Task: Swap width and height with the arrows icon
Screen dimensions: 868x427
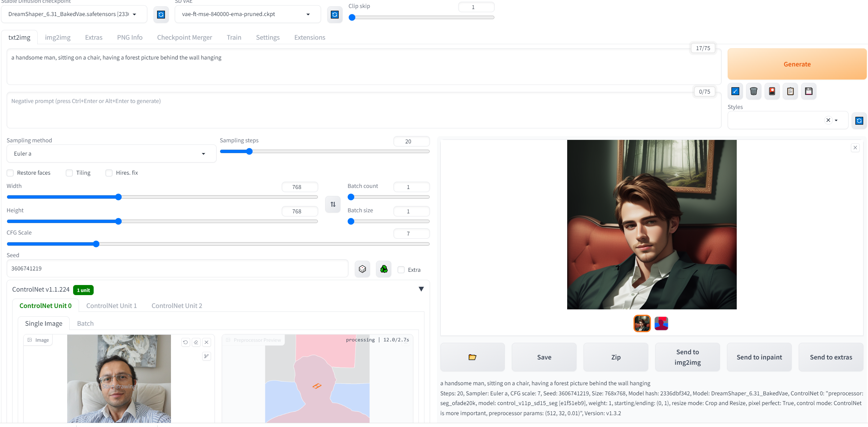Action: [x=333, y=204]
